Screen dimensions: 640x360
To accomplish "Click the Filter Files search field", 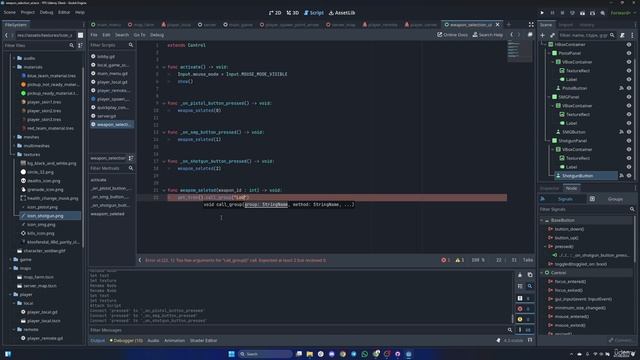I will point(39,46).
